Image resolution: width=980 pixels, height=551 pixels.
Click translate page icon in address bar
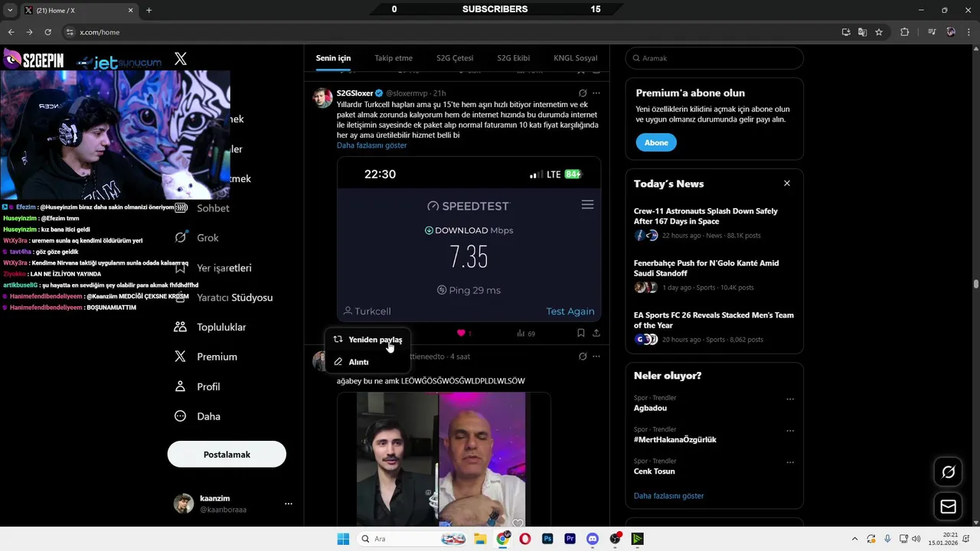click(862, 32)
